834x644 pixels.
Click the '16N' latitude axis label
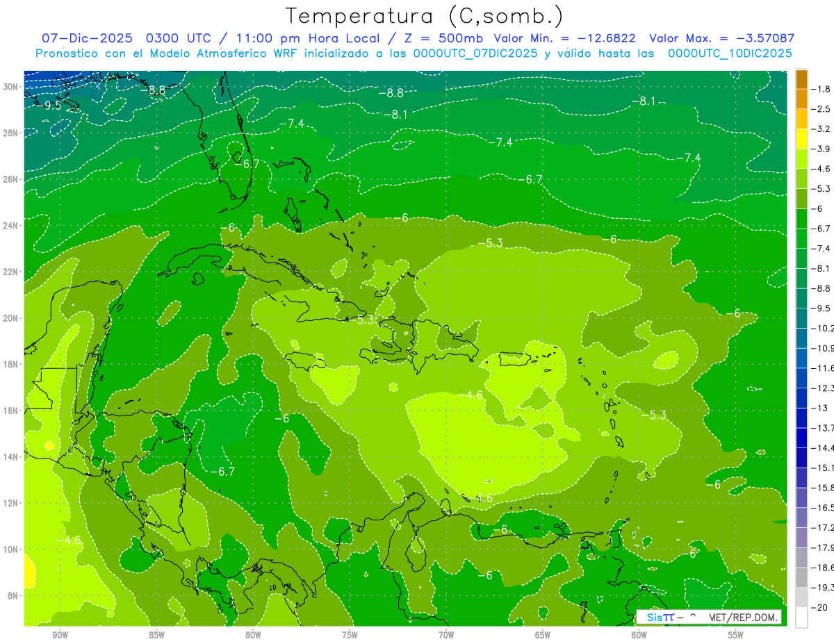tap(11, 411)
